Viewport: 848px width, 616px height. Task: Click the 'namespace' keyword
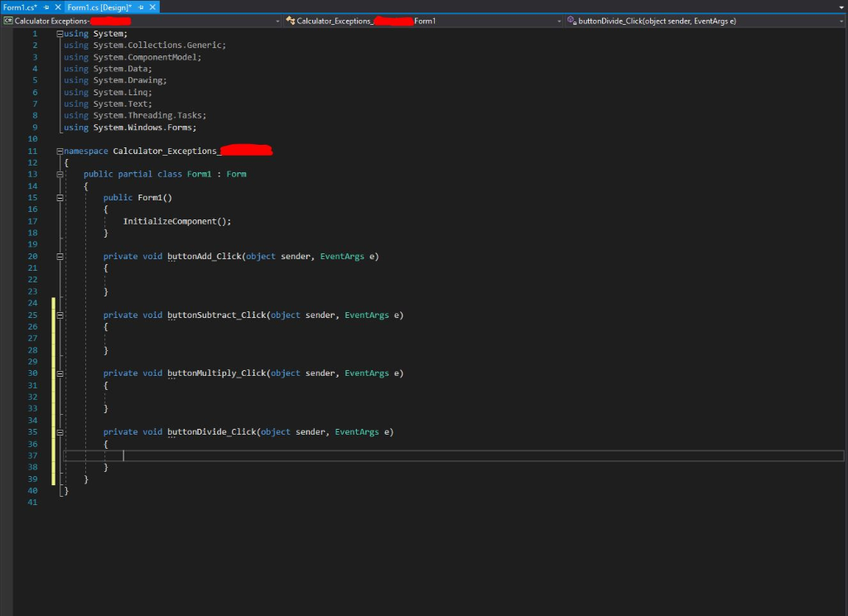tap(86, 151)
